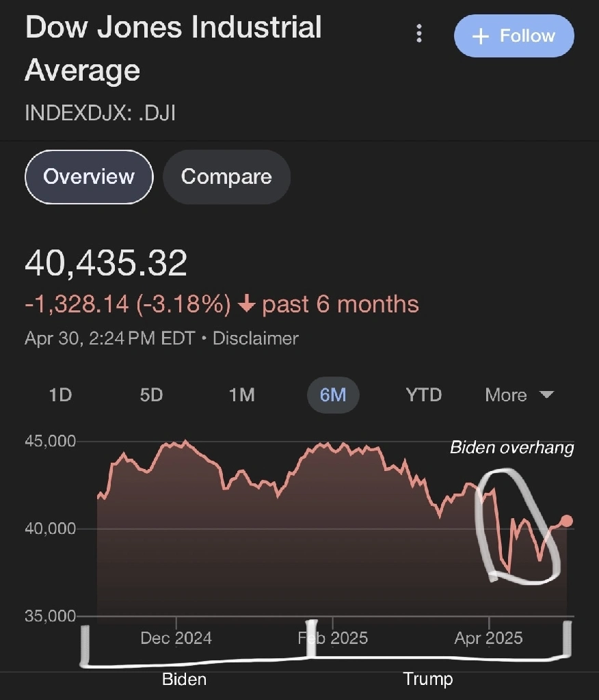The height and width of the screenshot is (700, 599).
Task: Select the 5D time range
Action: (151, 395)
